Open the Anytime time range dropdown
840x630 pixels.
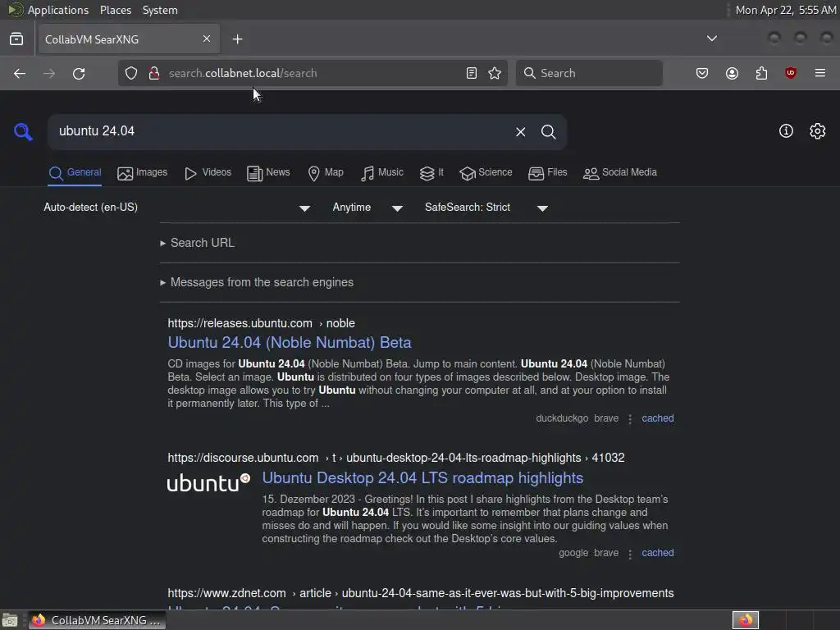(x=367, y=208)
